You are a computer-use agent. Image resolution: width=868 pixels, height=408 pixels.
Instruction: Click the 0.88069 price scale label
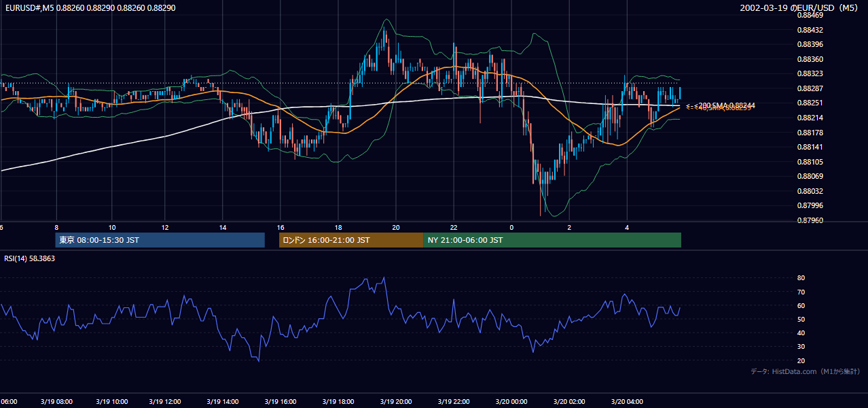click(810, 176)
